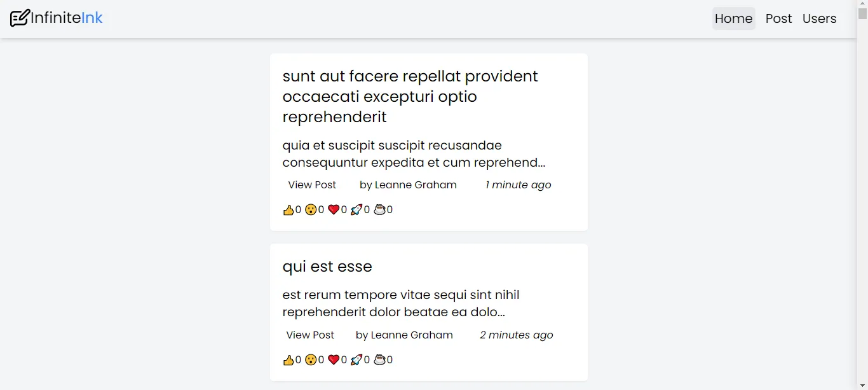This screenshot has height=390, width=868.
Task: Open the Users page in navbar
Action: click(x=819, y=18)
